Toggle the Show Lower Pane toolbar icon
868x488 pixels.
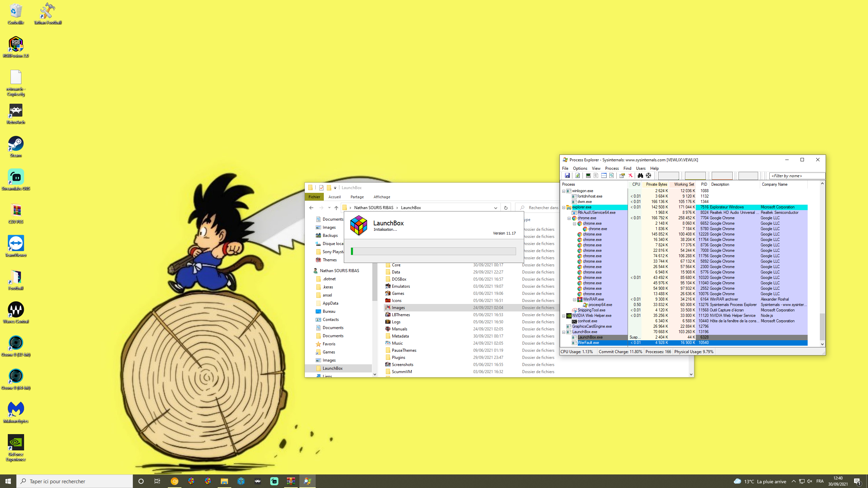(x=604, y=176)
